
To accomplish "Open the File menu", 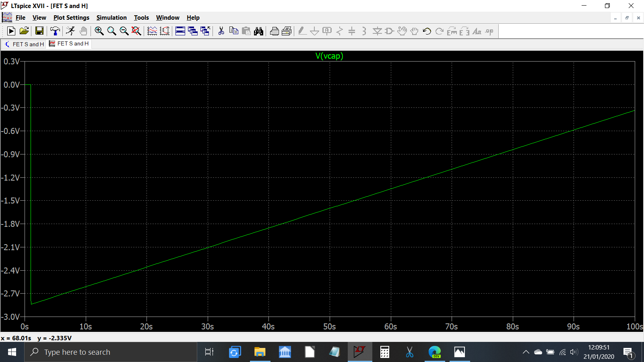I will coord(21,18).
